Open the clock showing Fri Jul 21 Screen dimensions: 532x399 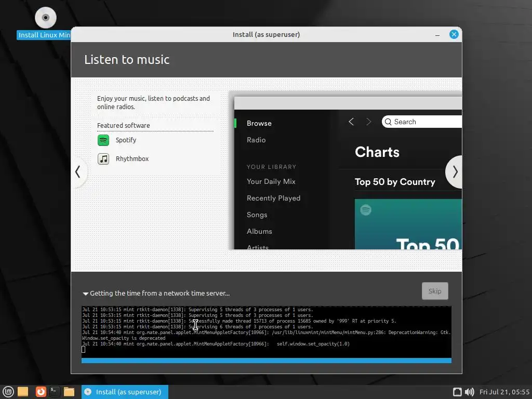coord(504,392)
